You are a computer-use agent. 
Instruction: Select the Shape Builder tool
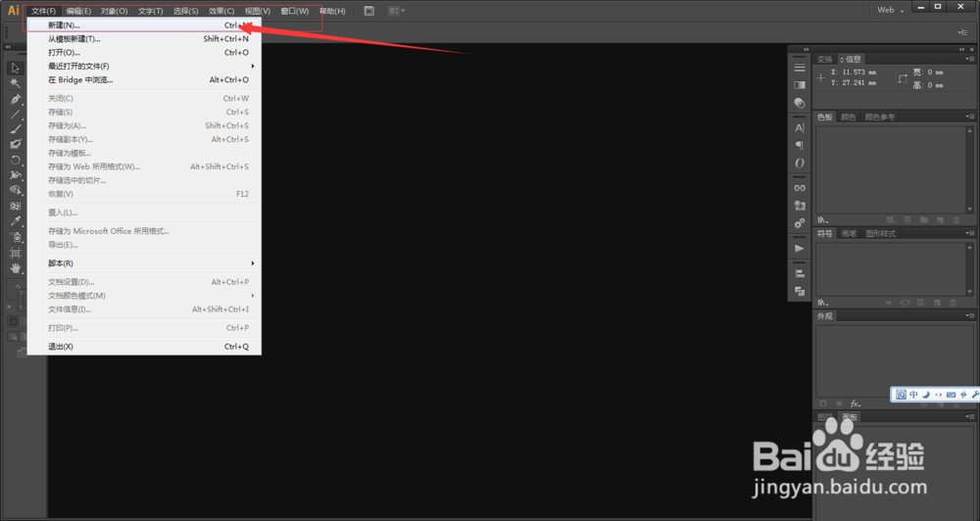coord(15,190)
